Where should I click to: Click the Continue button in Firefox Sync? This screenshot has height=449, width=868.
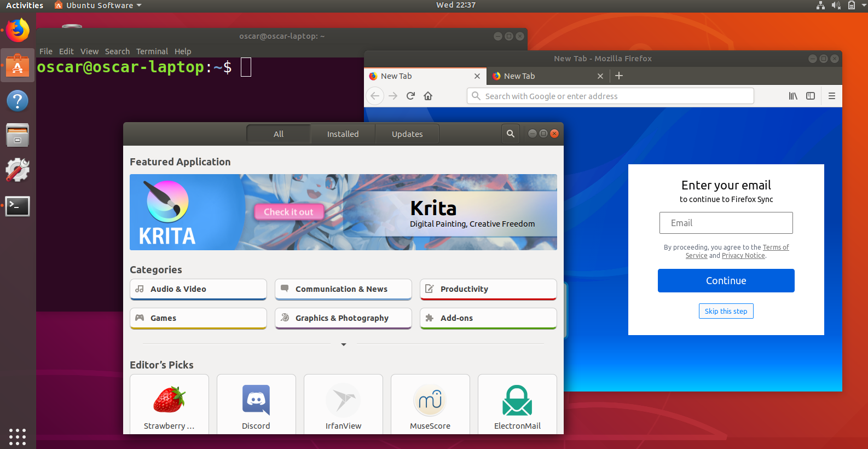coord(726,280)
